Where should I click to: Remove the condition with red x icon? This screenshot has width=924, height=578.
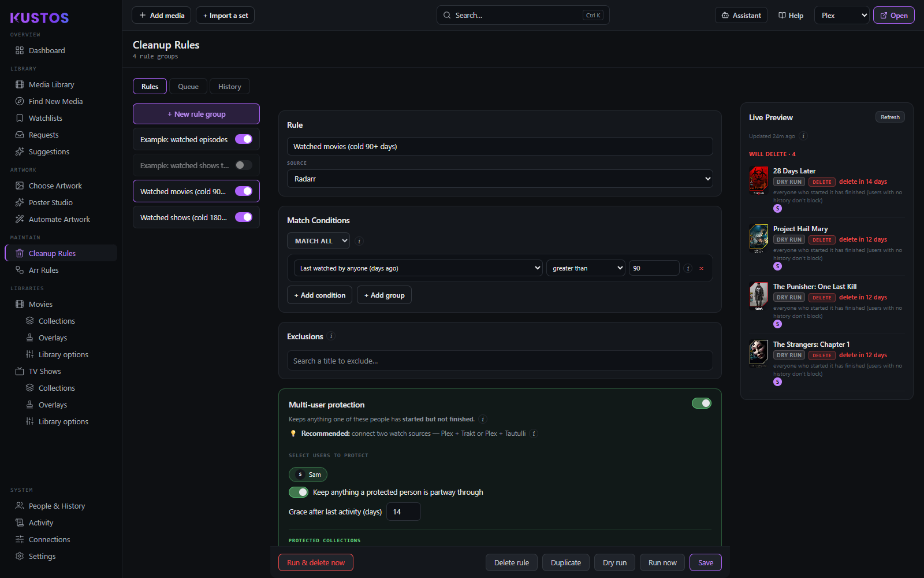701,268
